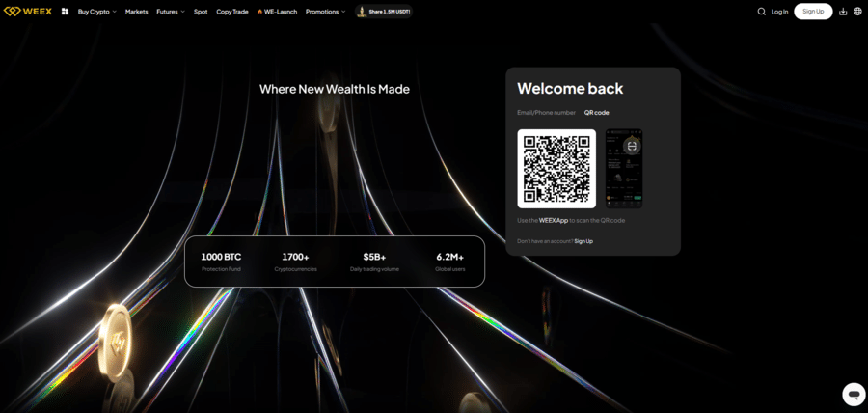Click the WE-Launch flame icon
868x413 pixels.
[259, 11]
